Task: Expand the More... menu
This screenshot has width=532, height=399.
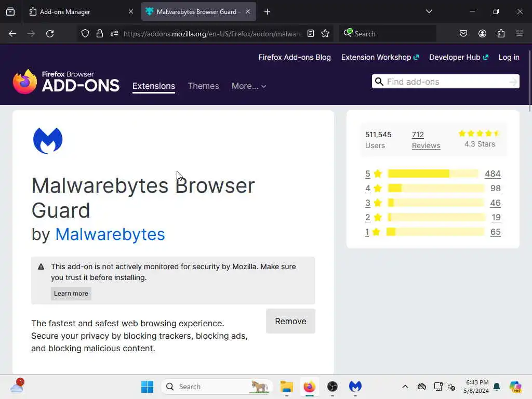Action: (x=249, y=86)
